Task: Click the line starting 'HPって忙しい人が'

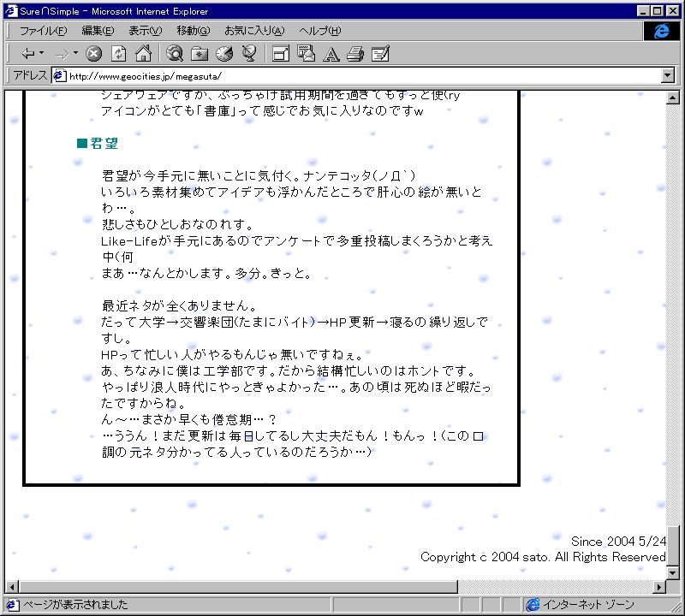Action: 232,354
